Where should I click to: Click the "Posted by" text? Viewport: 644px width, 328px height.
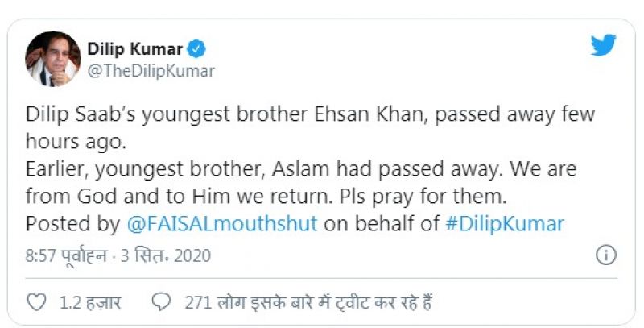[x=70, y=223]
